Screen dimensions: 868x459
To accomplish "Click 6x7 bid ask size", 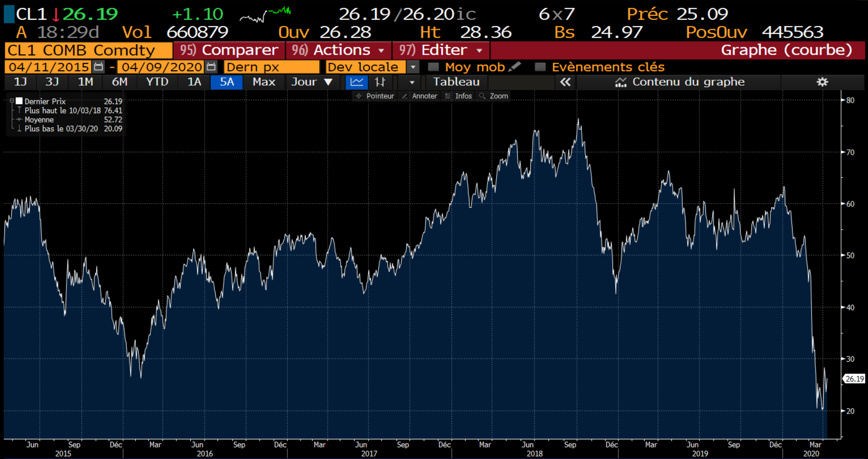I will click(x=556, y=14).
